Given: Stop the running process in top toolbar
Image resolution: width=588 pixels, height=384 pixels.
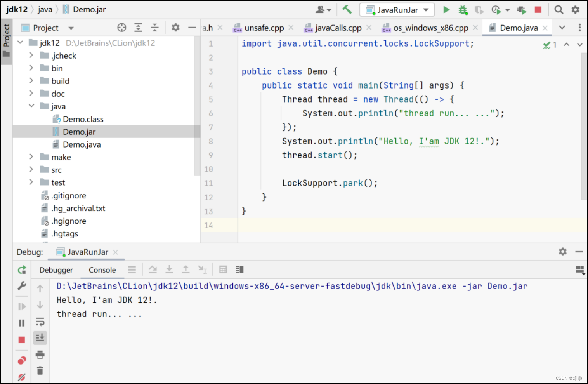Looking at the screenshot, I should (x=538, y=10).
